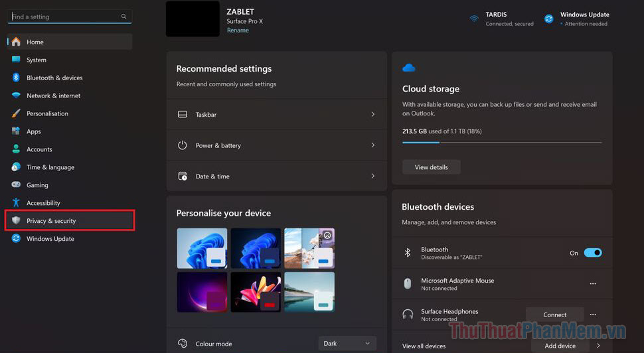Click the TARDIS Wi-Fi status icon
The height and width of the screenshot is (353, 644).
pos(474,19)
